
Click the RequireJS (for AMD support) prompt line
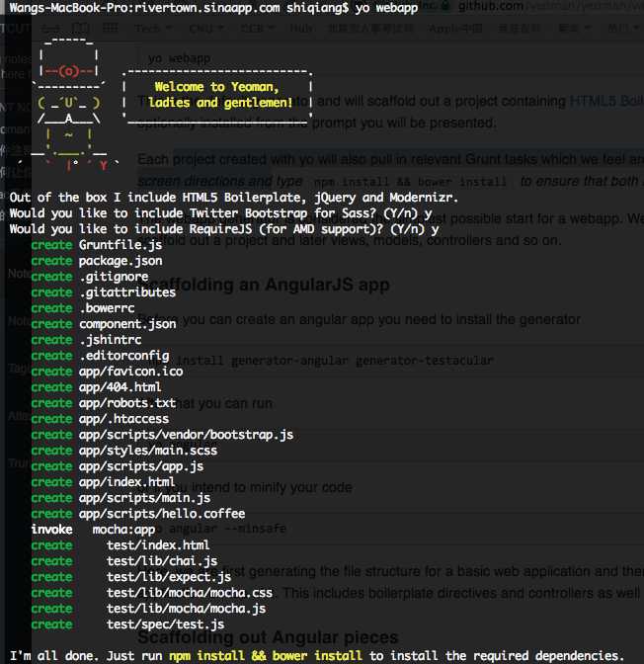click(224, 229)
